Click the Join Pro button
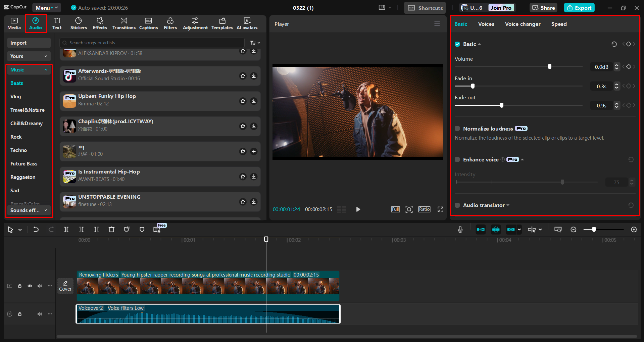The width and height of the screenshot is (644, 342). pos(501,7)
